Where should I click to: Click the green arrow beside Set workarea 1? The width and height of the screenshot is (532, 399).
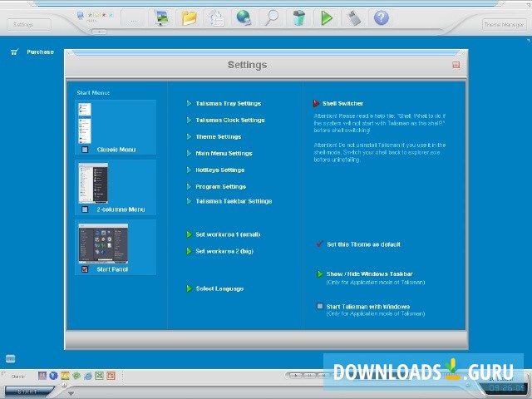click(189, 234)
